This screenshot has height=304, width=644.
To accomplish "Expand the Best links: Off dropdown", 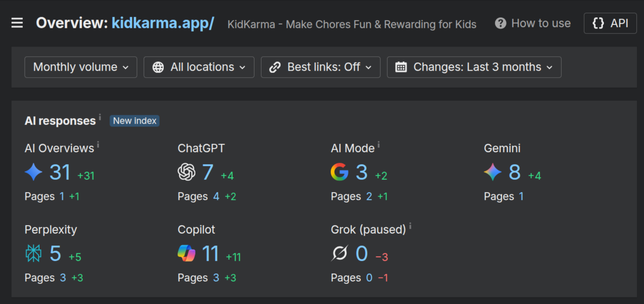I will pyautogui.click(x=321, y=67).
